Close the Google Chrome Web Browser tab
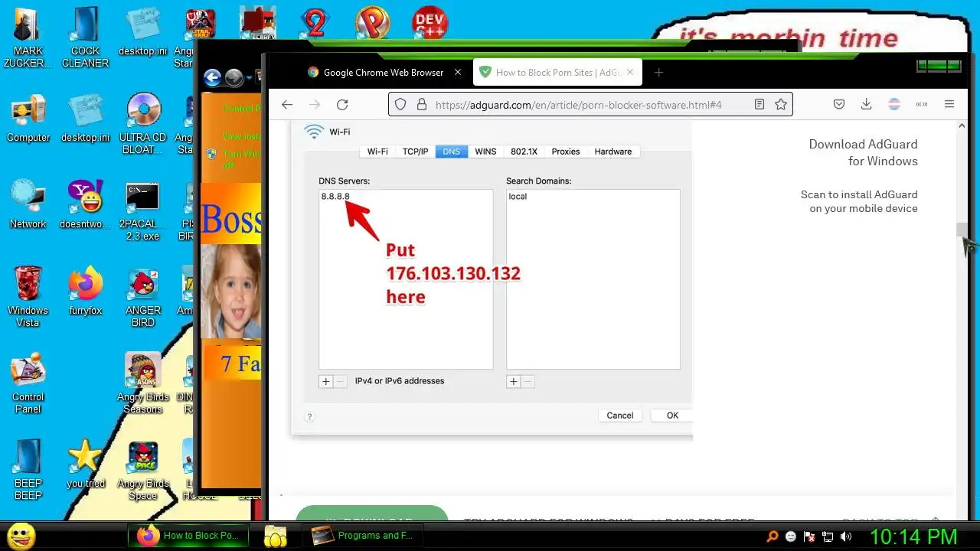The height and width of the screenshot is (551, 980). (x=458, y=73)
